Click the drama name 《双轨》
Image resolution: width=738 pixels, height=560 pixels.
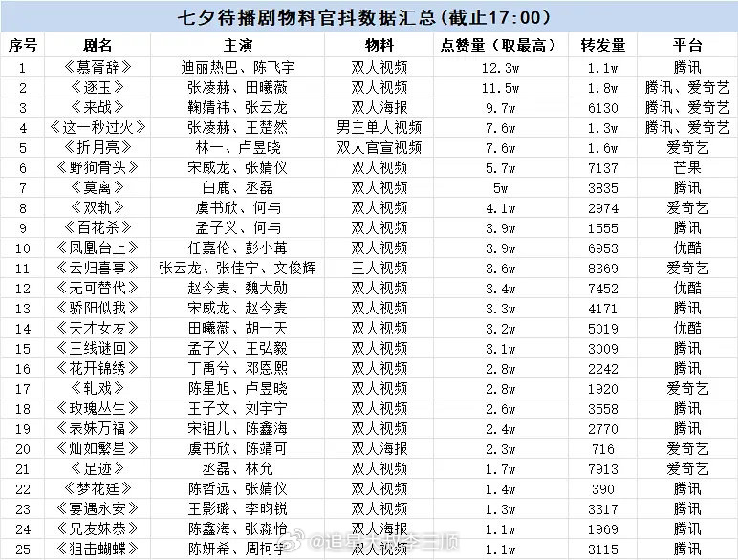pyautogui.click(x=98, y=208)
